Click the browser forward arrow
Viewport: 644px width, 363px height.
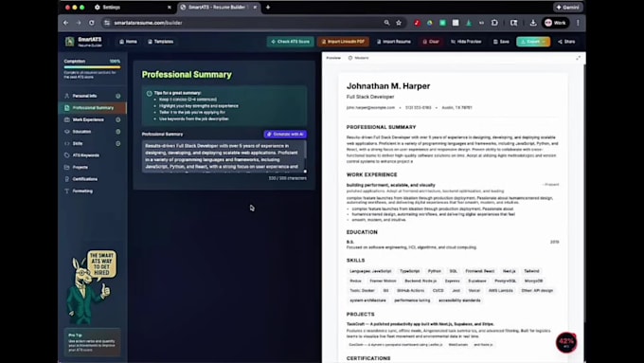click(x=79, y=23)
